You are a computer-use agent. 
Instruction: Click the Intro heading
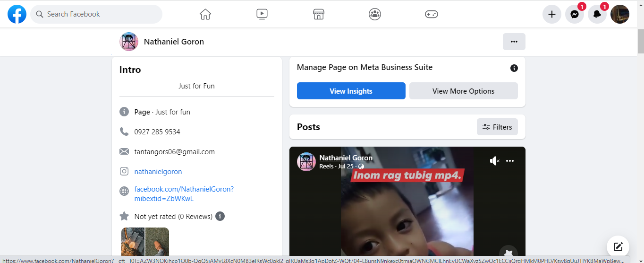130,70
